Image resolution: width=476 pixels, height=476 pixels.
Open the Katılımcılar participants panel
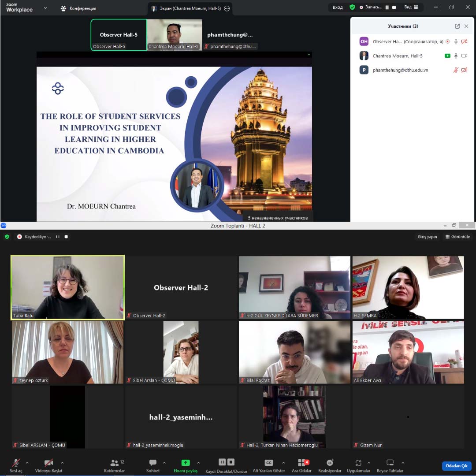[114, 463]
